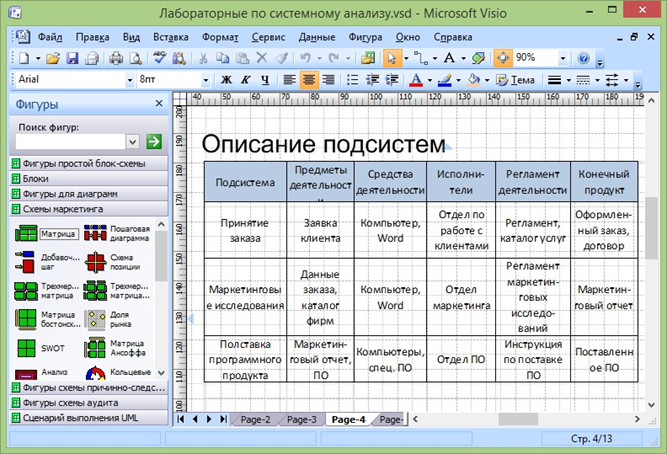The height and width of the screenshot is (454, 667).
Task: Open Сценарий выполнения UML stencil
Action: pyautogui.click(x=88, y=418)
